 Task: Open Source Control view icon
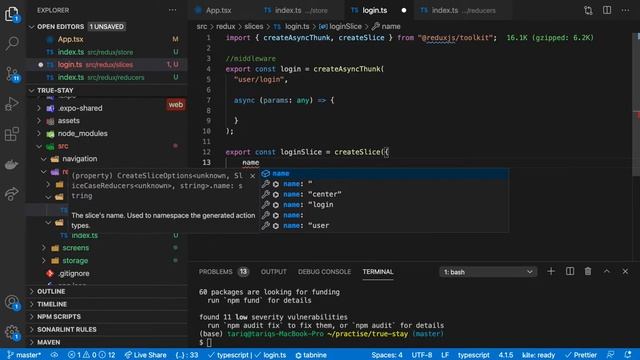(x=12, y=74)
